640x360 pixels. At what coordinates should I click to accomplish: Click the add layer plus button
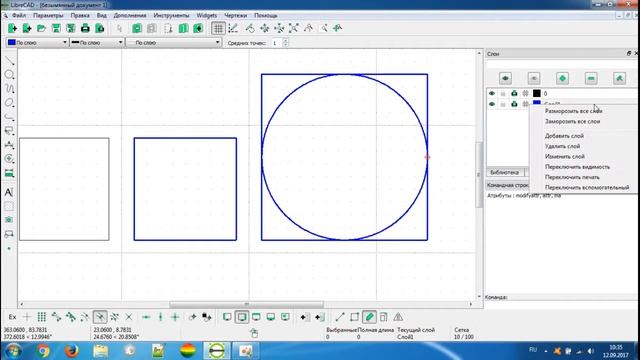tap(562, 78)
